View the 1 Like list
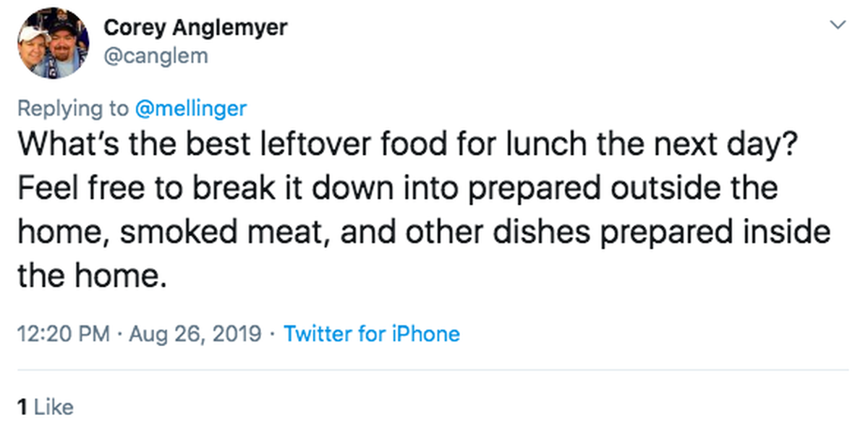This screenshot has height=441, width=868. click(x=45, y=407)
